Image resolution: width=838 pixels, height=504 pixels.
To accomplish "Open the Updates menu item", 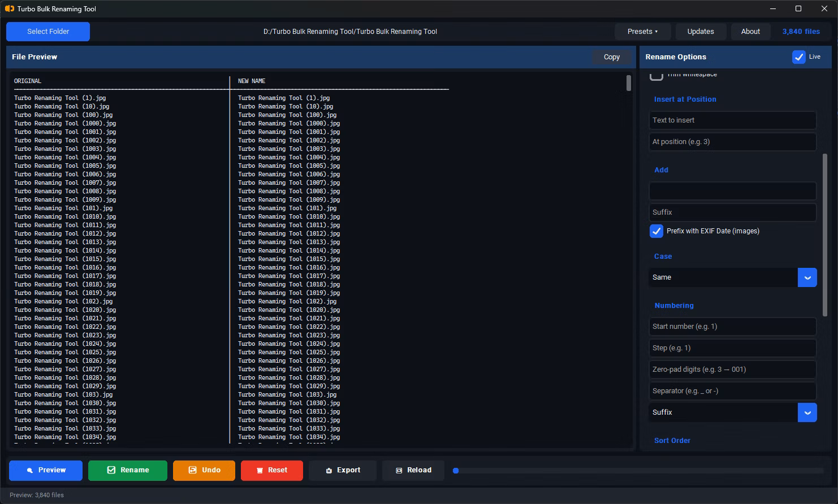I will tap(701, 32).
